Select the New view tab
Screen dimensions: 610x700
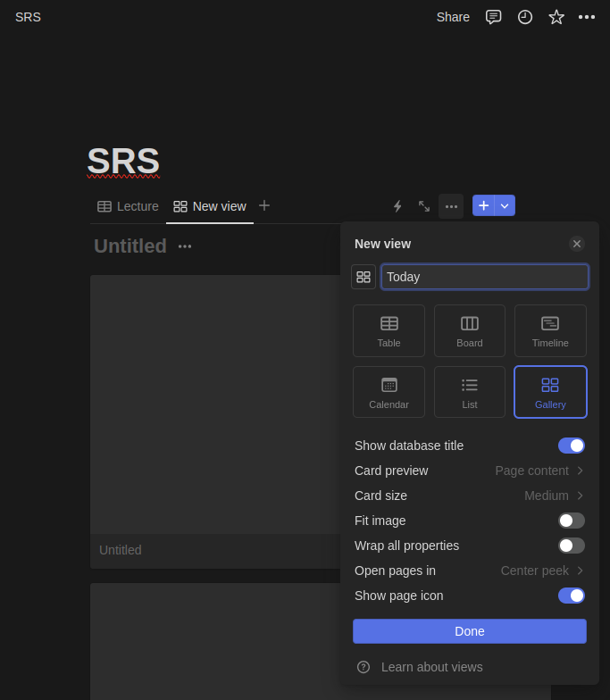(210, 206)
